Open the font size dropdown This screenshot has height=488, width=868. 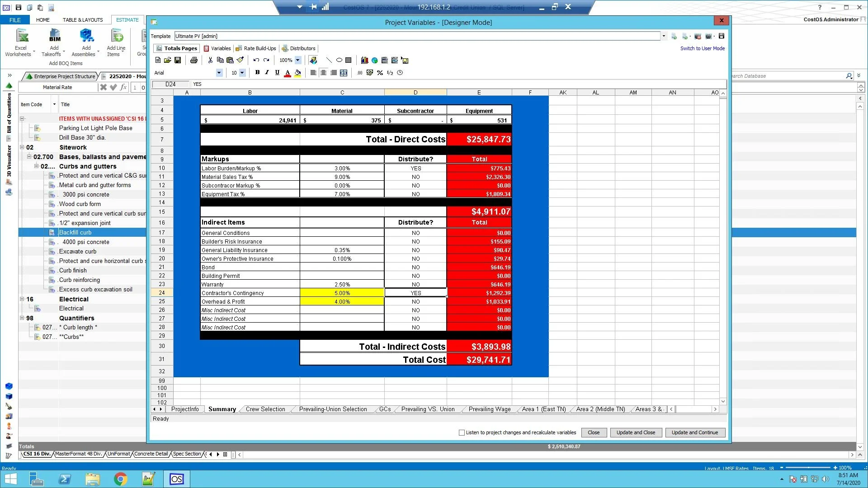click(242, 73)
